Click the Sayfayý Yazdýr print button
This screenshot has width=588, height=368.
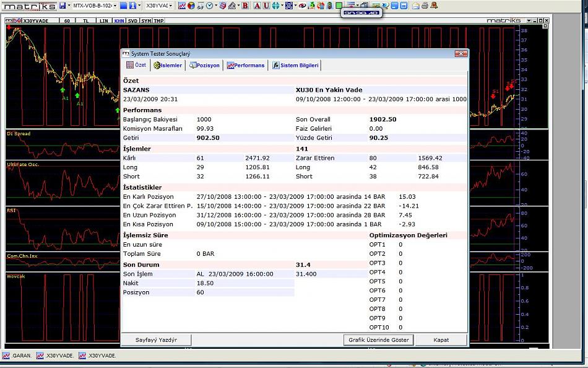(x=157, y=340)
